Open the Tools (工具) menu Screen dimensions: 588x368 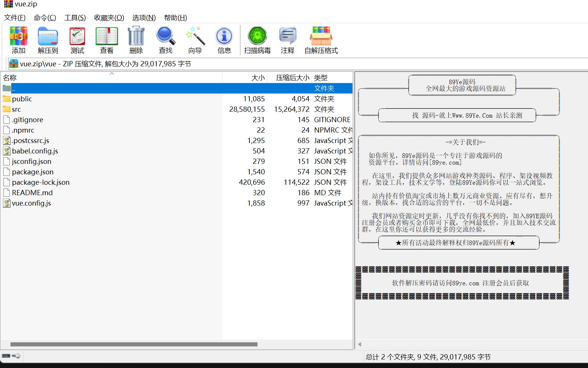75,18
